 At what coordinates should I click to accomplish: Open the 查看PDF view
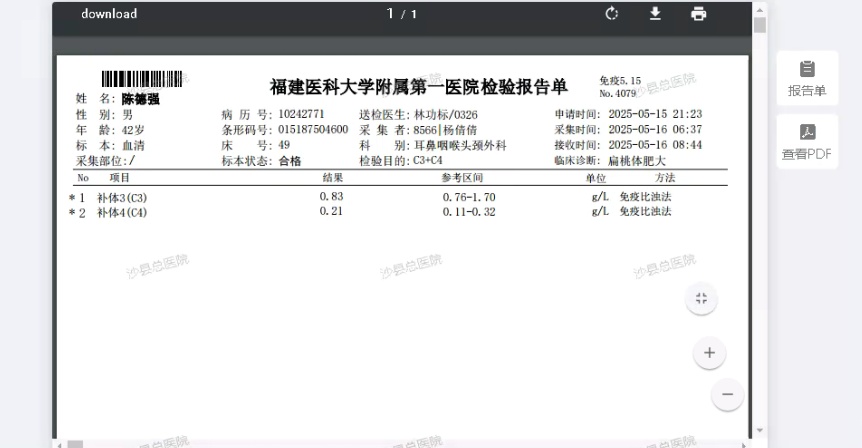click(807, 142)
